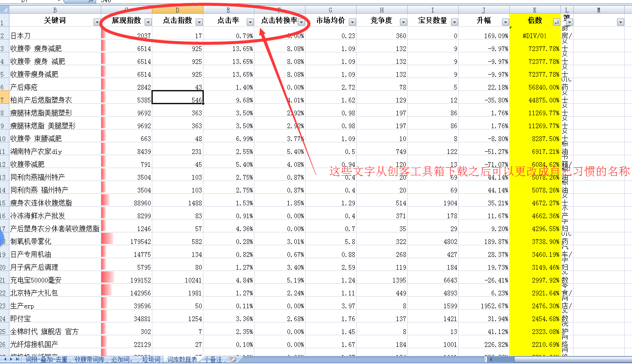Switch to the 收腹带词库 sheet tab

pos(89,360)
